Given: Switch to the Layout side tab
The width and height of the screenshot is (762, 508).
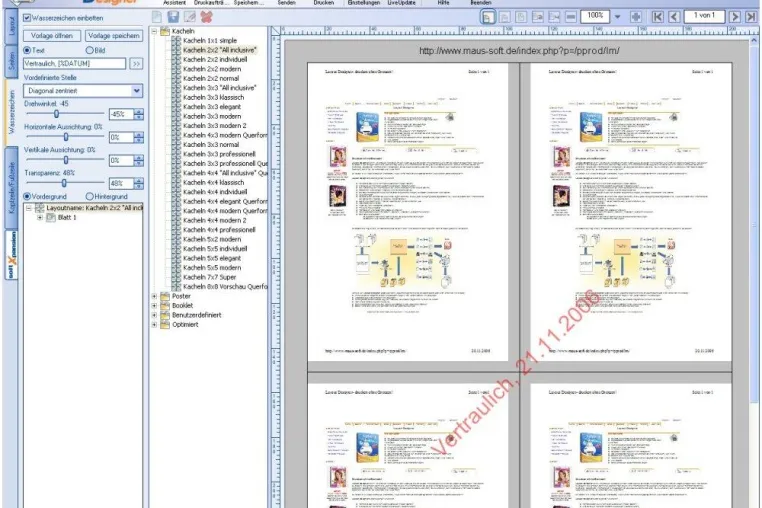Looking at the screenshot, I should pyautogui.click(x=12, y=26).
